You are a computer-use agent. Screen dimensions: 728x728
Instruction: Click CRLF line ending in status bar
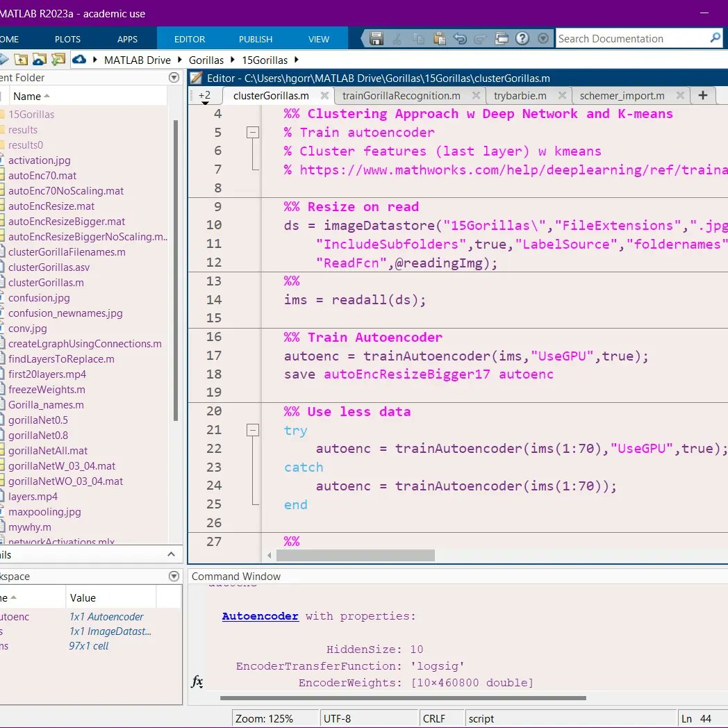433,719
